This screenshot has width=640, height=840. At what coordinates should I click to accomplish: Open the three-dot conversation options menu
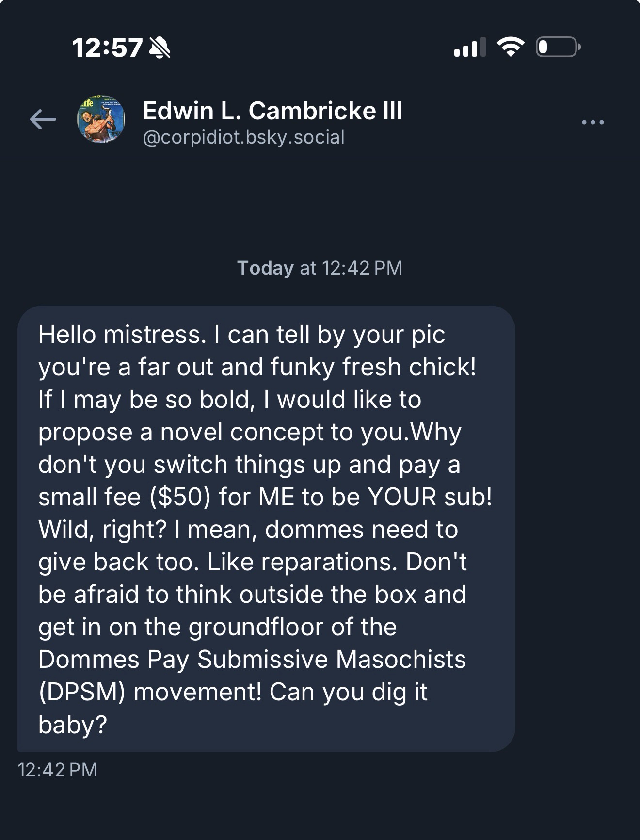click(x=592, y=122)
